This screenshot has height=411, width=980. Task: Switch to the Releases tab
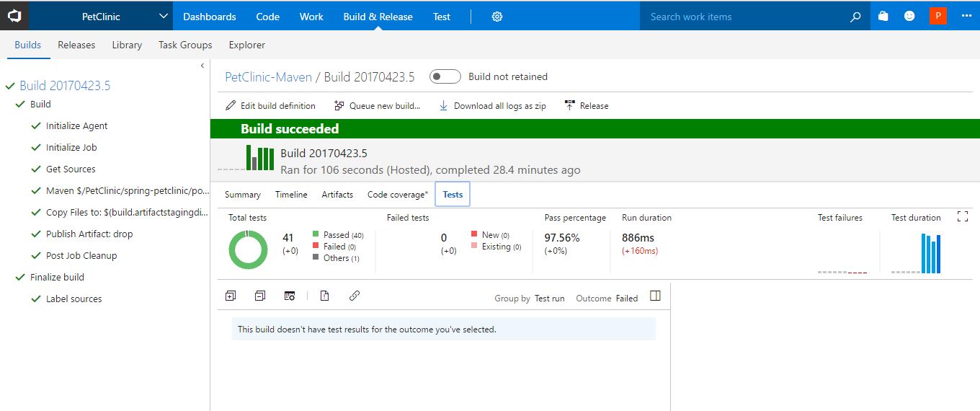[x=76, y=45]
